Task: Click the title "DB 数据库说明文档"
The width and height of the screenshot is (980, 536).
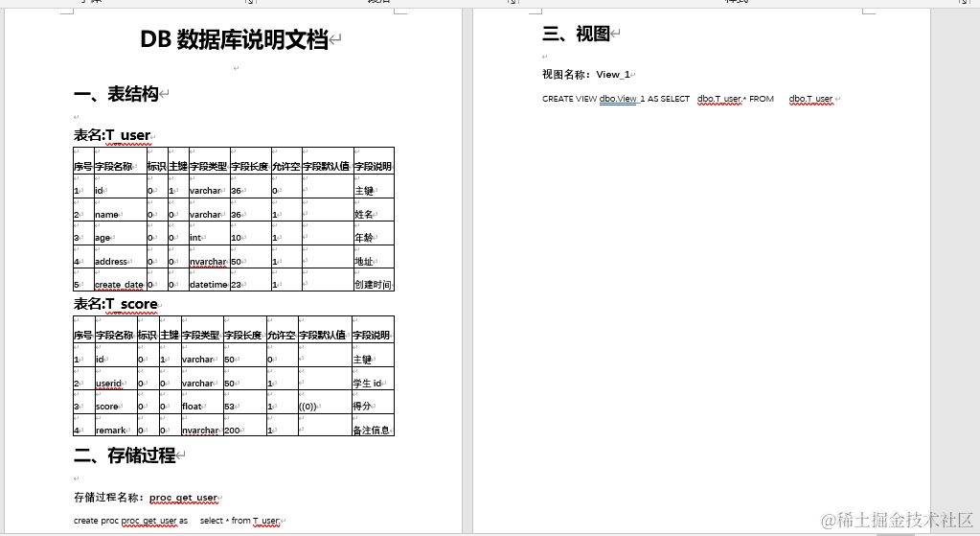Action: pyautogui.click(x=234, y=39)
